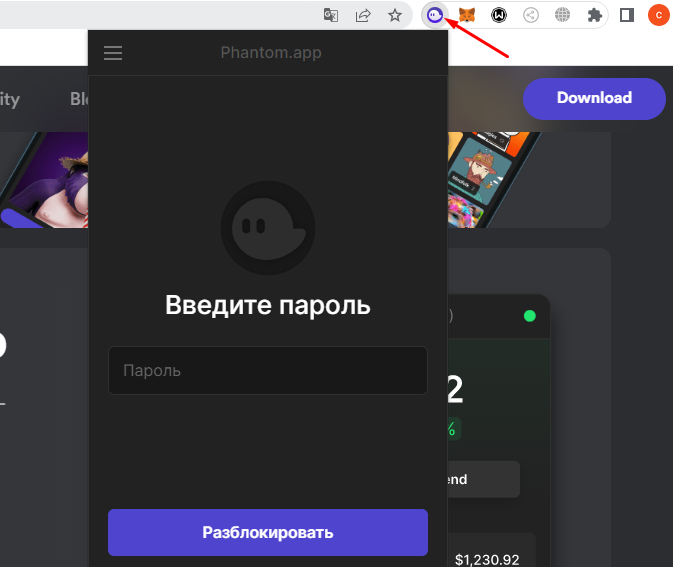Toggle the browser side panel icon
This screenshot has width=673, height=567.
click(x=627, y=15)
